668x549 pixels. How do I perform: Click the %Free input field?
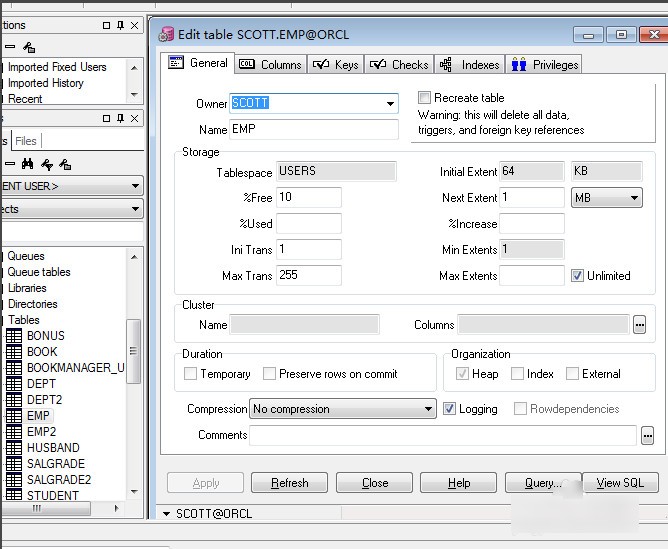tap(308, 197)
